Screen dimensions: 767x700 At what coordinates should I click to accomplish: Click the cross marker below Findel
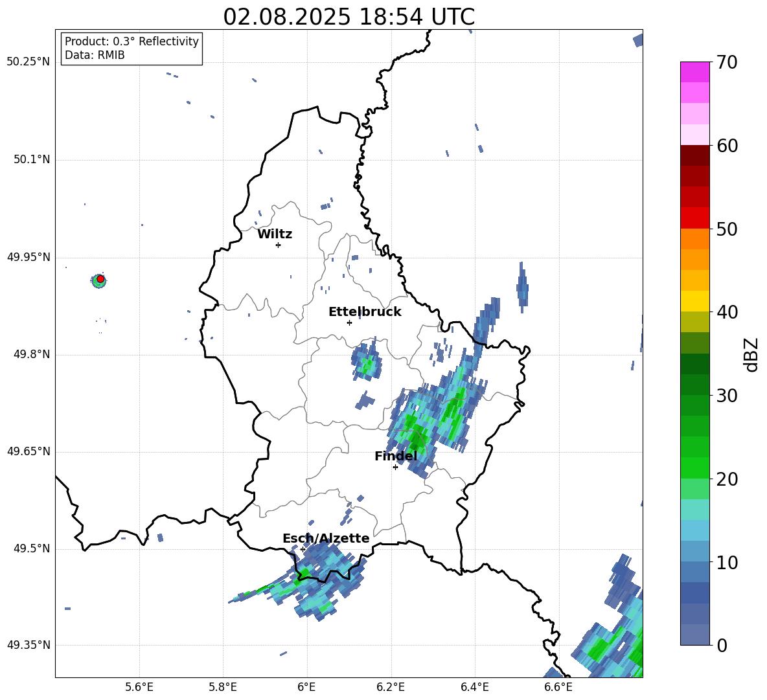395,468
